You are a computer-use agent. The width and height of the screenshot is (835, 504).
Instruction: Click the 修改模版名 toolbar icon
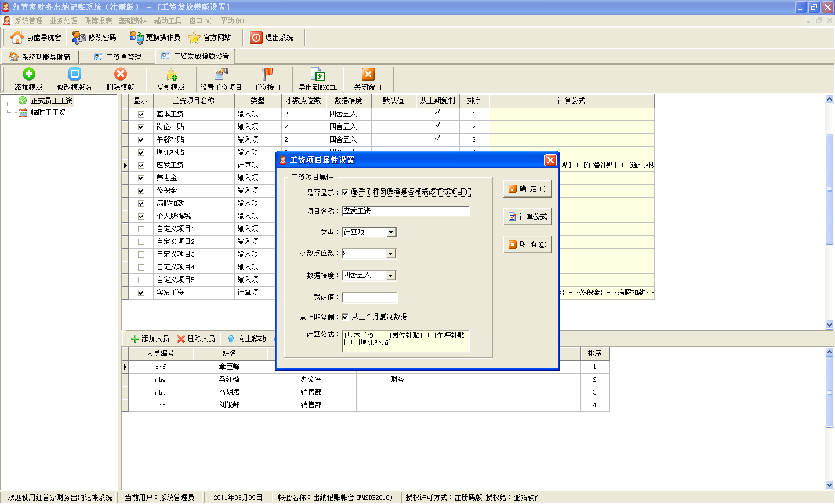[x=74, y=74]
